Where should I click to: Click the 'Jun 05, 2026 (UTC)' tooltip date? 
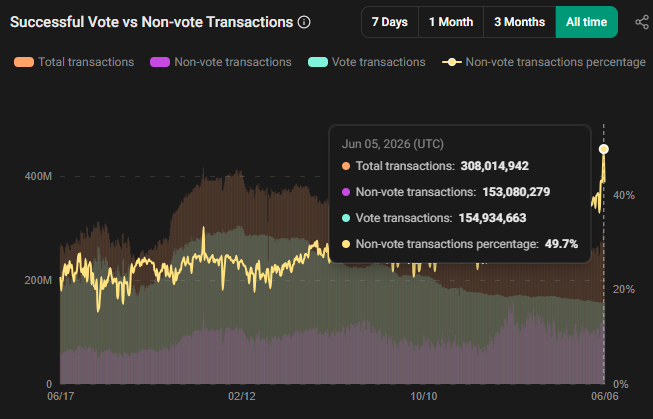[393, 144]
